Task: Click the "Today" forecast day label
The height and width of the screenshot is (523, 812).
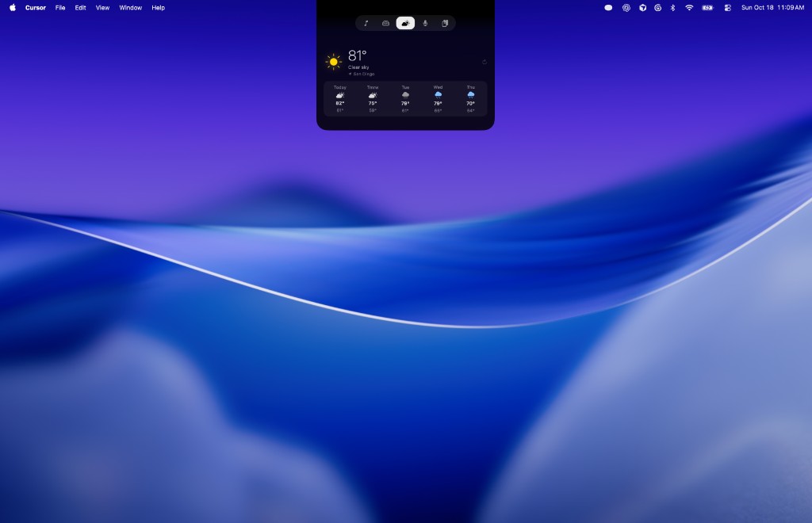Action: (339, 87)
